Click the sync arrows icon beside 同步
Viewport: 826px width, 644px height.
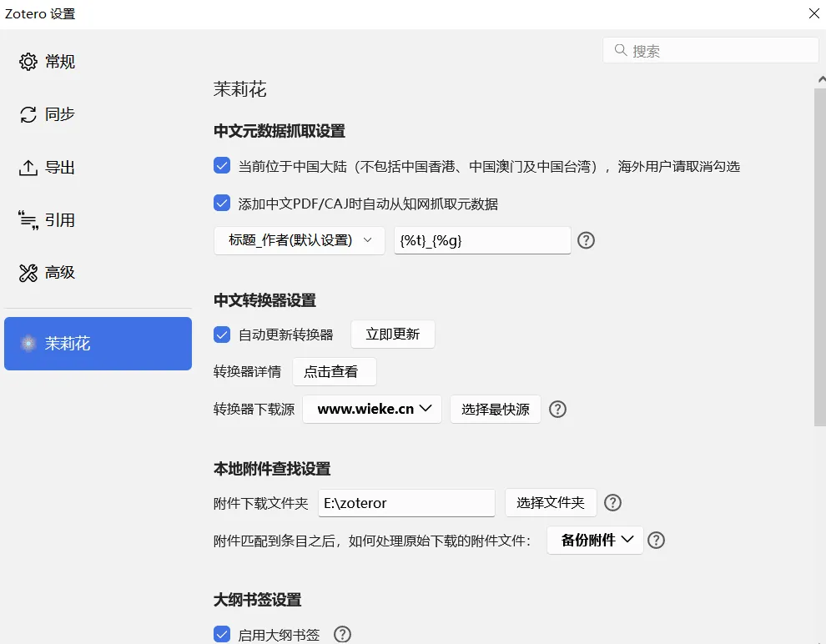tap(28, 114)
